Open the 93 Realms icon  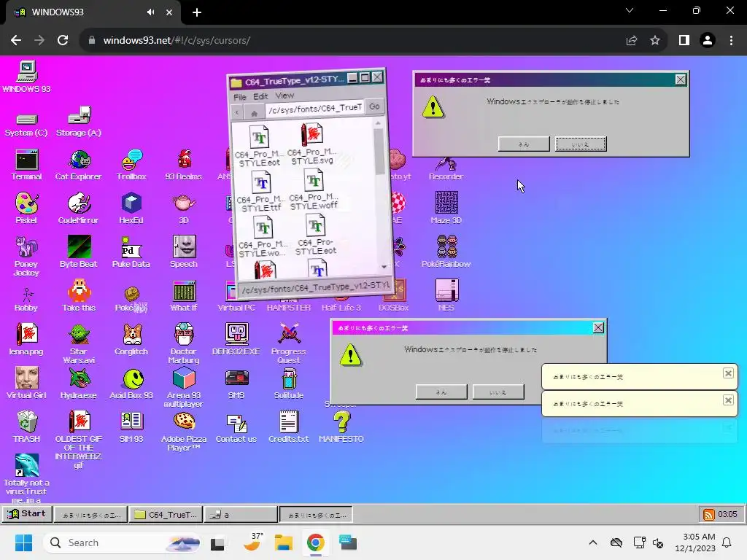point(184,165)
